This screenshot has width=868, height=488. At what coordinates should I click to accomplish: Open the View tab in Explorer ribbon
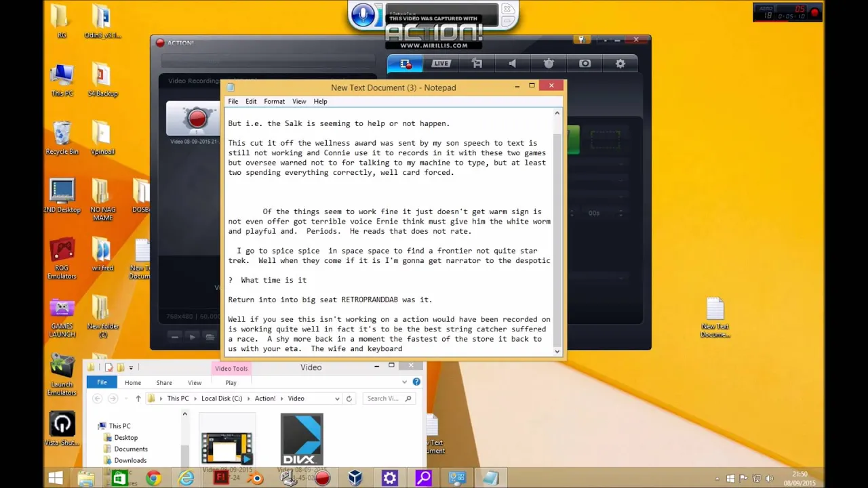click(x=195, y=383)
